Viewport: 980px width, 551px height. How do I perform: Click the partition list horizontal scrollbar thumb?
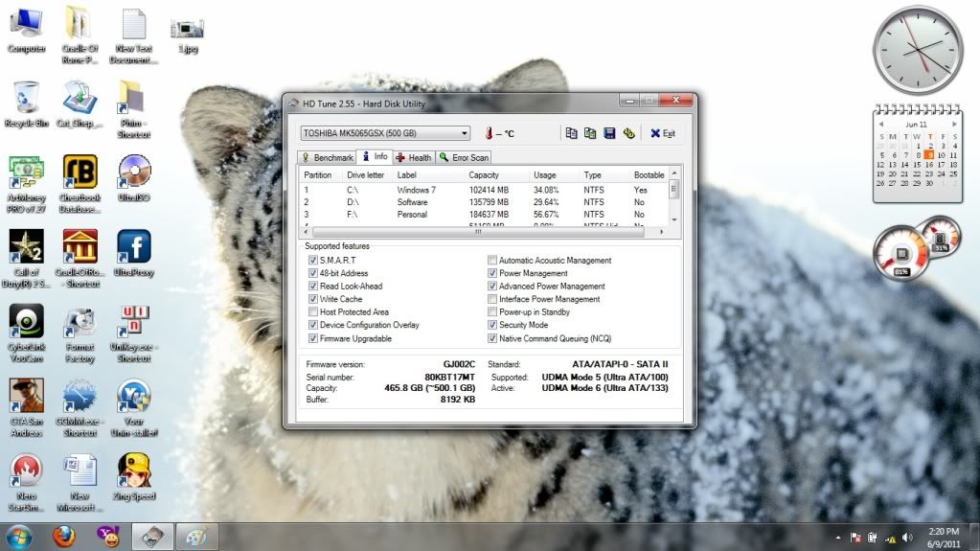click(478, 232)
